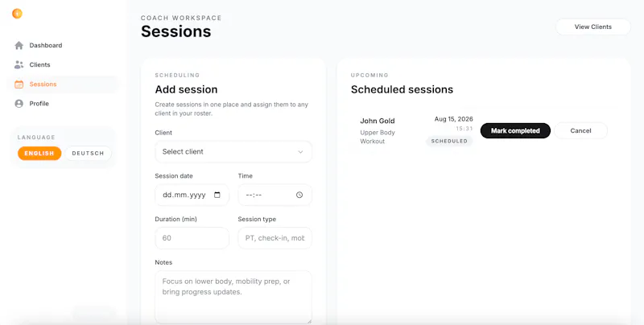Open the date picker calendar icon
Screen dimensions: 644x325
coord(217,195)
